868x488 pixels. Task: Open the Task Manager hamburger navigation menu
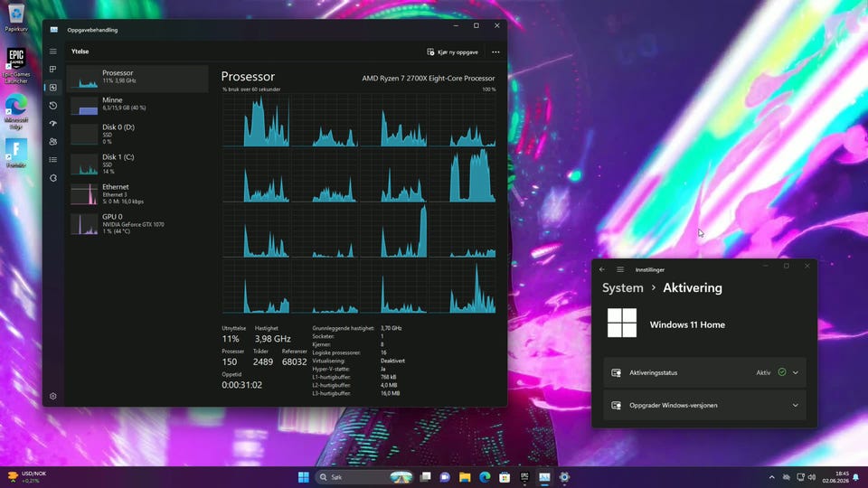(x=53, y=52)
